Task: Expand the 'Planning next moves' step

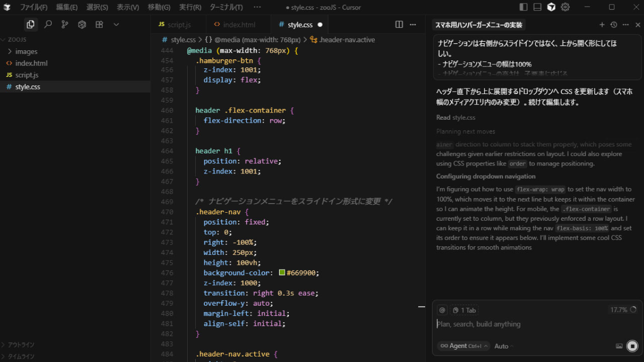Action: click(x=465, y=131)
